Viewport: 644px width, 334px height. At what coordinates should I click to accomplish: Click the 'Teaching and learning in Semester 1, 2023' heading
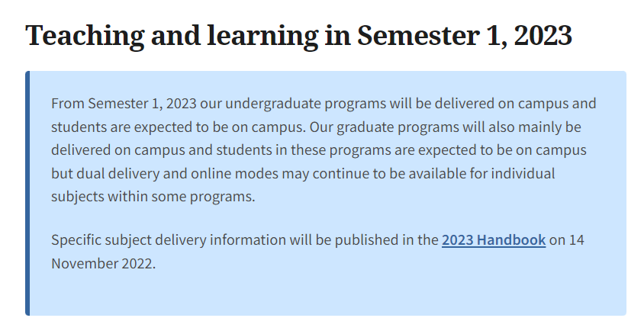pyautogui.click(x=298, y=36)
